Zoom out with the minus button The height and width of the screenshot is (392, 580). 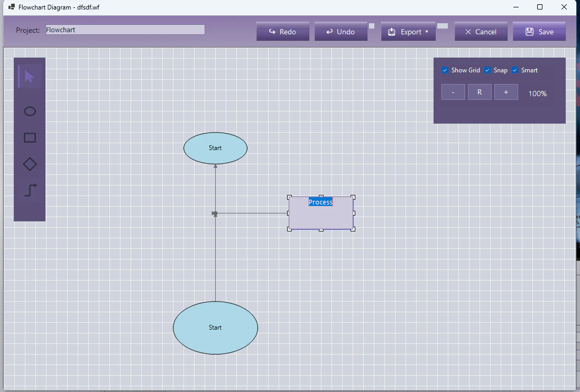[x=453, y=92]
